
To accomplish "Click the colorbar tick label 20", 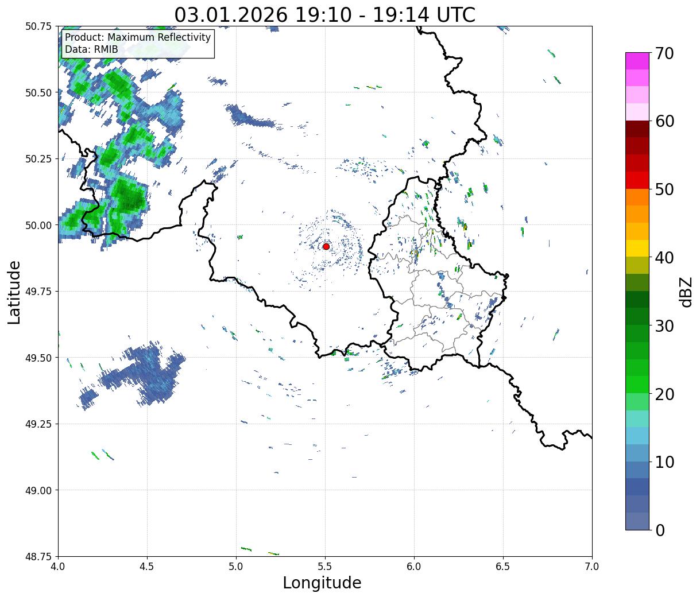I will (x=664, y=394).
